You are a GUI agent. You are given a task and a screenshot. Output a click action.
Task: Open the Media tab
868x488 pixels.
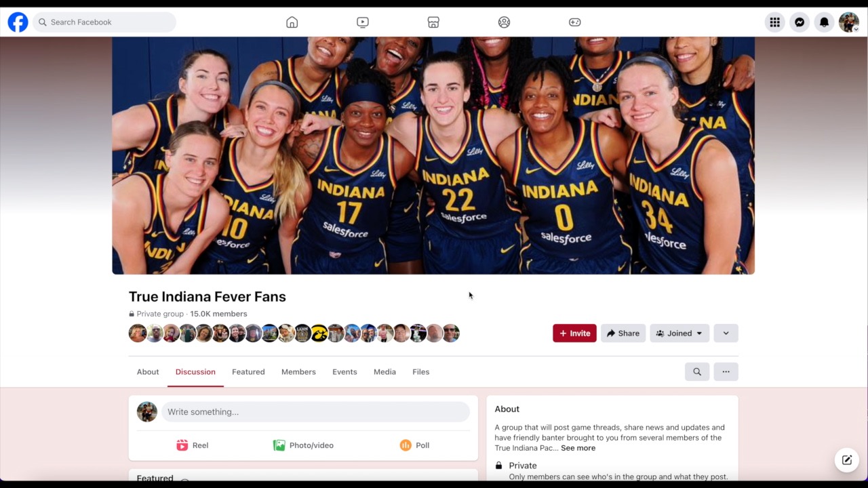coord(384,371)
